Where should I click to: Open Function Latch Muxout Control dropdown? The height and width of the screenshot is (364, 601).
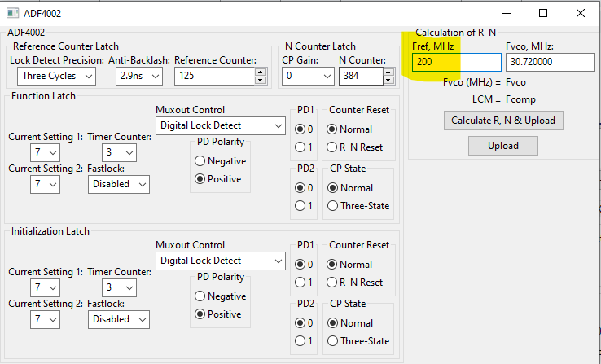221,125
